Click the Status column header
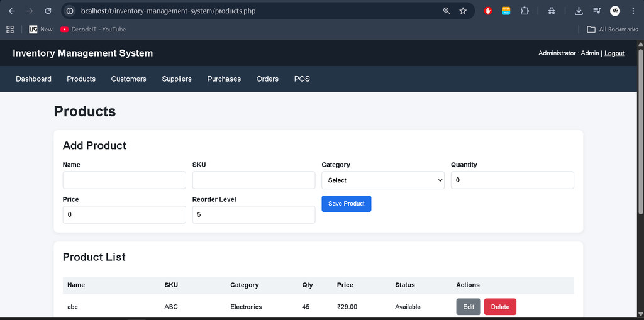The image size is (644, 320). (404, 285)
